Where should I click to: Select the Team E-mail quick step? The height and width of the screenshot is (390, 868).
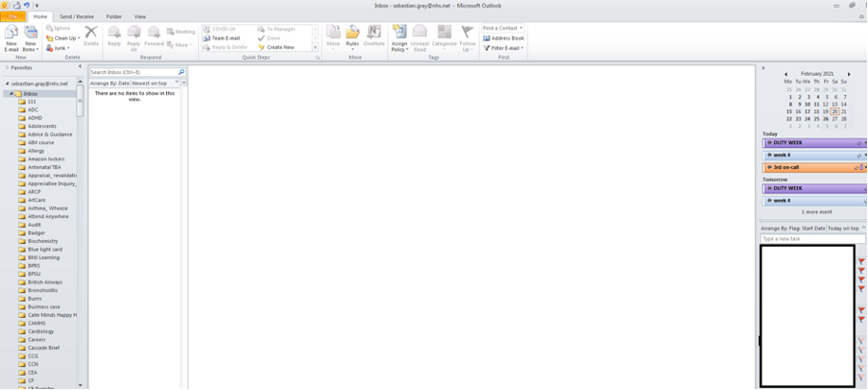pyautogui.click(x=222, y=38)
